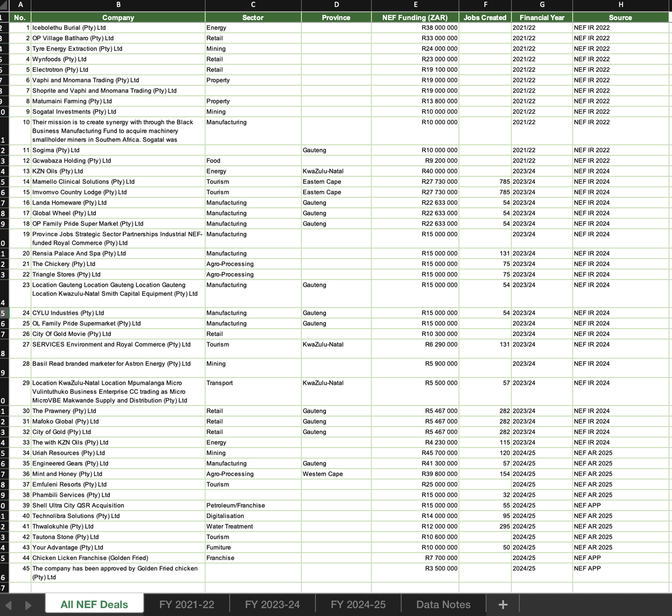Select column H header

coord(620,5)
